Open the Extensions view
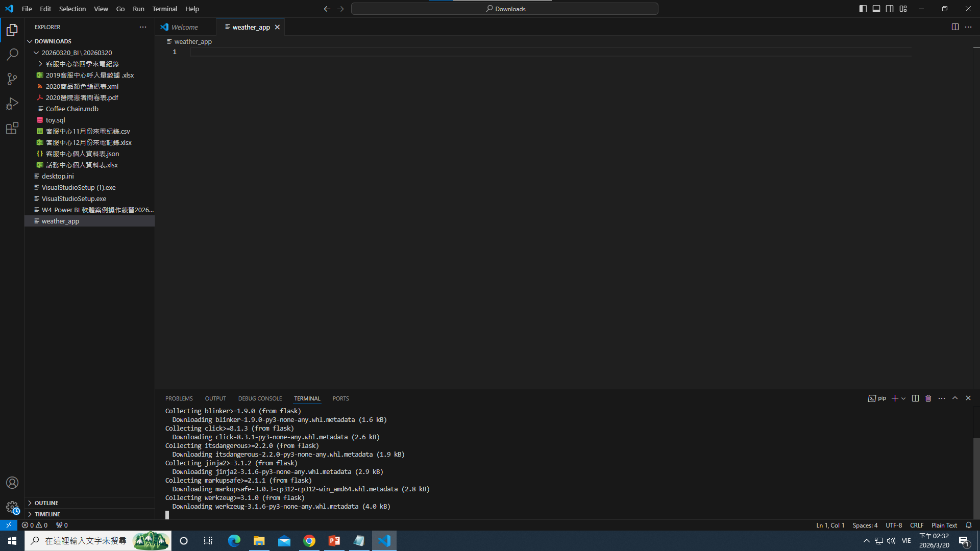 point(12,128)
